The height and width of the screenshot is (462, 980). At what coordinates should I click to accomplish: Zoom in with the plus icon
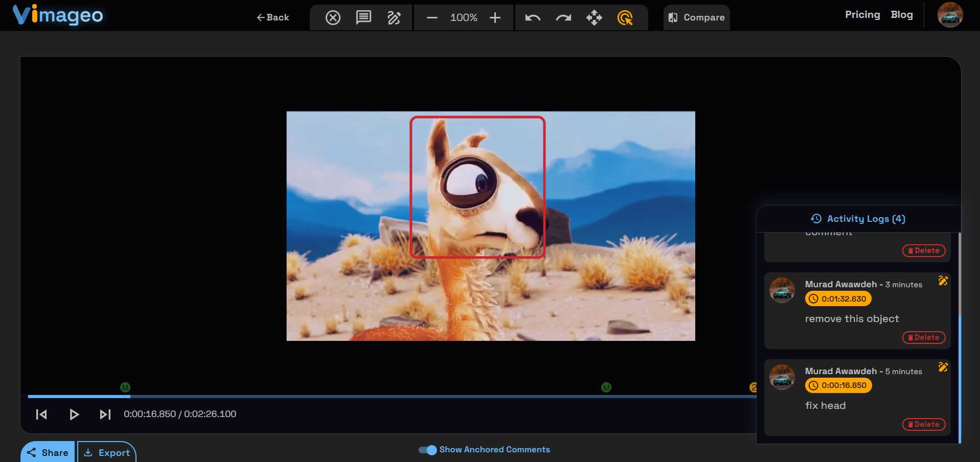point(495,18)
